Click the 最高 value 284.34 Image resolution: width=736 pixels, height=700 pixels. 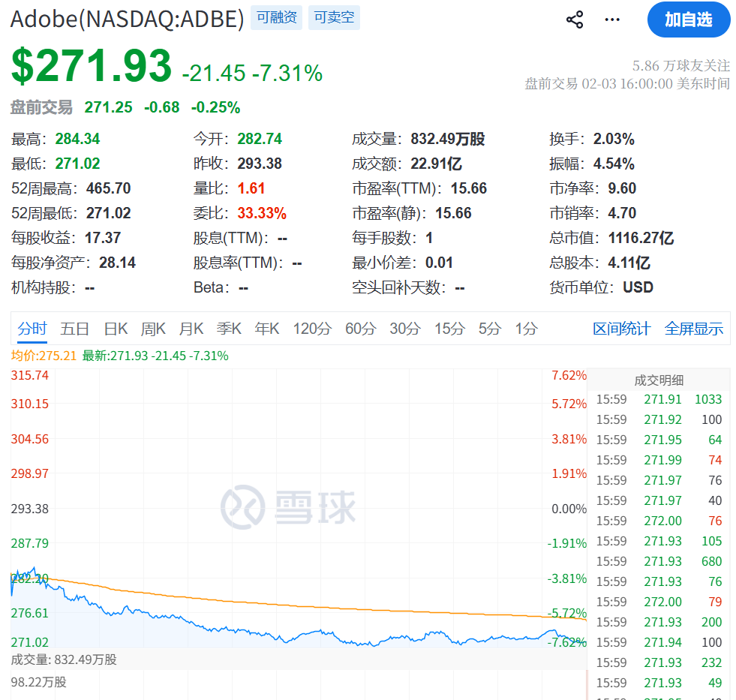point(77,139)
